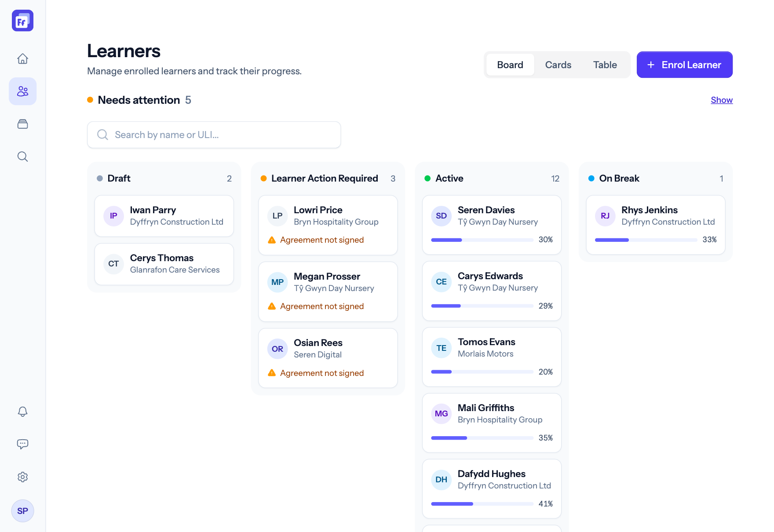Click Glanrafon Care Services text
Screen dimensions: 774x532
click(175, 270)
